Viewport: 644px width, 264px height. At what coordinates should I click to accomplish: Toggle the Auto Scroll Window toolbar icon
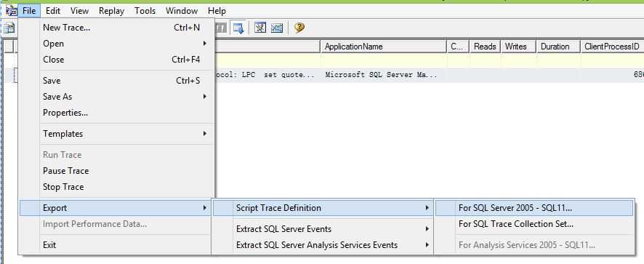click(x=238, y=28)
